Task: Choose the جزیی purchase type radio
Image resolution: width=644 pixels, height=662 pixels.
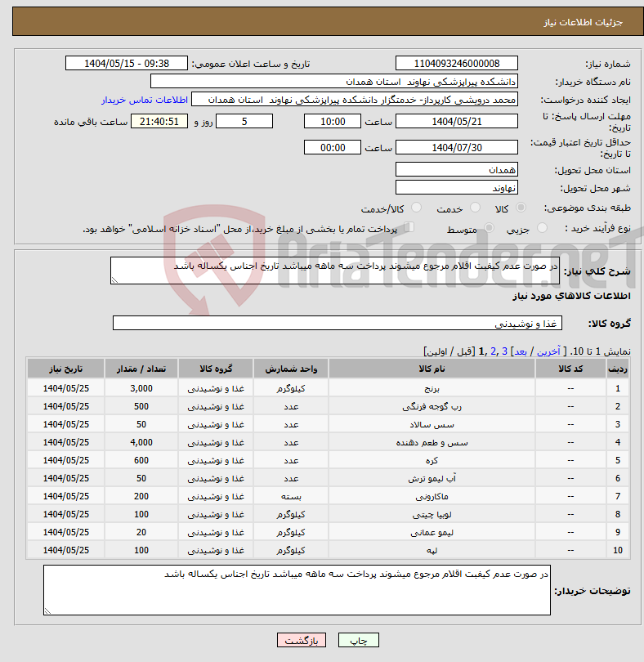Action: pyautogui.click(x=542, y=228)
